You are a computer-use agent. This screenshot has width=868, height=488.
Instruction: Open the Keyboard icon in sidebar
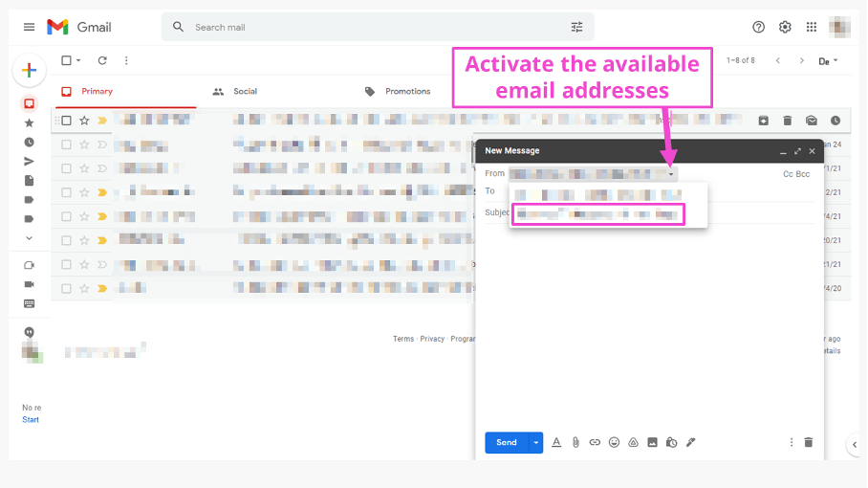pos(30,303)
